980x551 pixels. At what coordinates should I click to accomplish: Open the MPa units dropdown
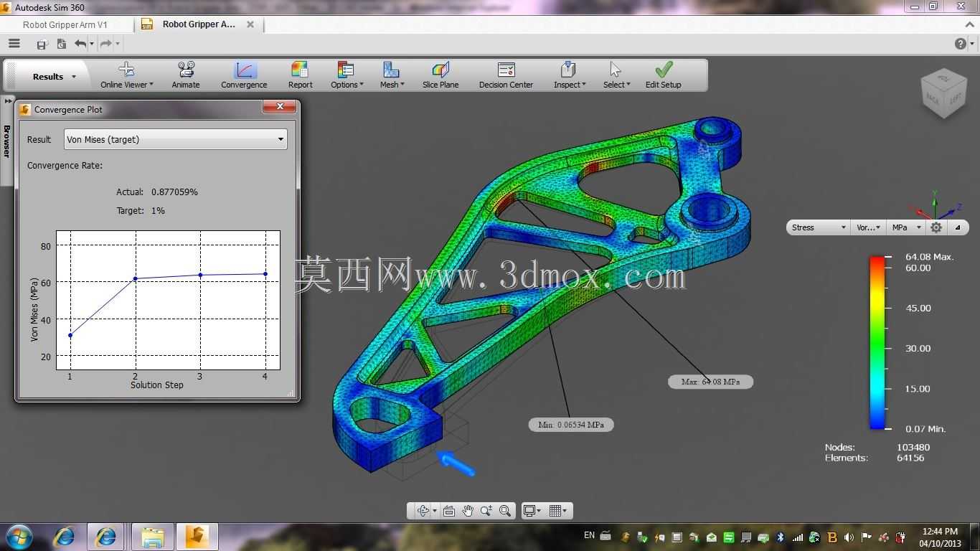coord(907,227)
